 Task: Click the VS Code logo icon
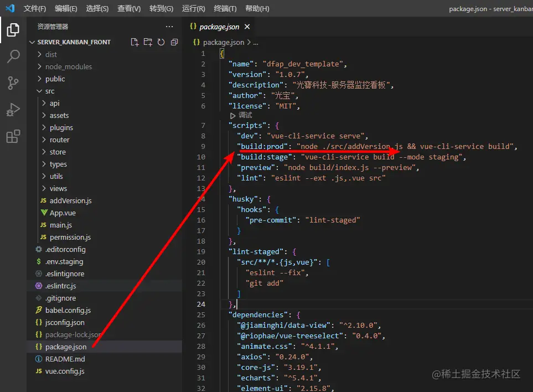(x=10, y=8)
